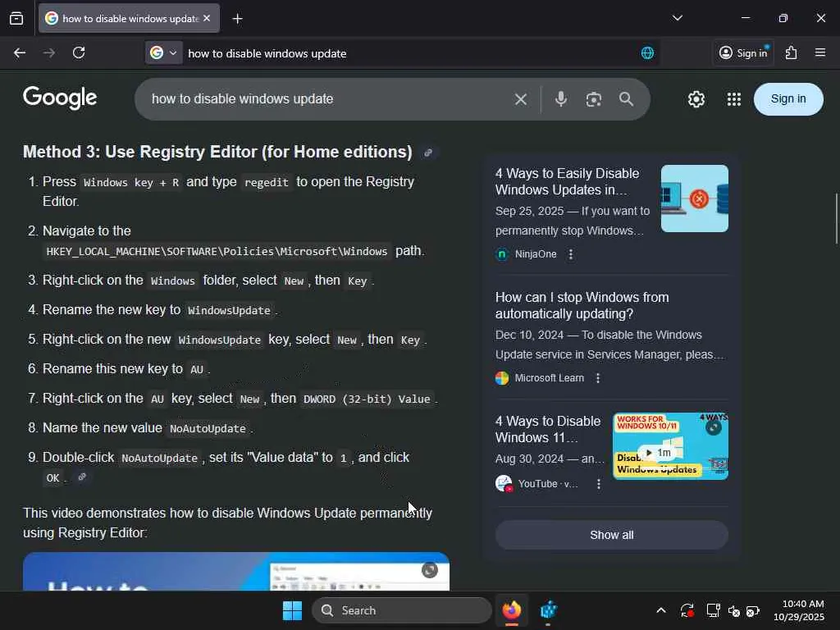Open the NinjaOne result thumbnail image
The image size is (840, 630).
point(694,199)
